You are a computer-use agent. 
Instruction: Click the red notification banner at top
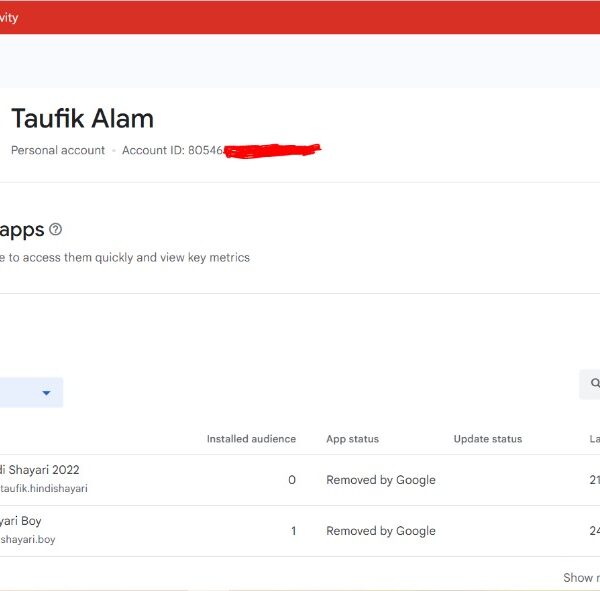coord(300,17)
